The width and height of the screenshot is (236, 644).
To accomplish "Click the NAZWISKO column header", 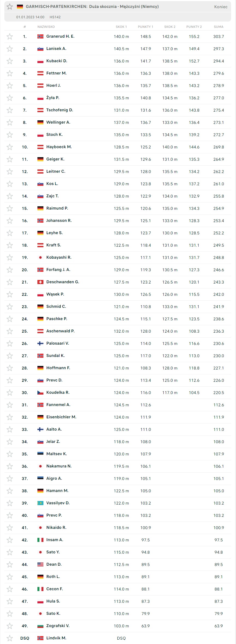I will (x=46, y=27).
